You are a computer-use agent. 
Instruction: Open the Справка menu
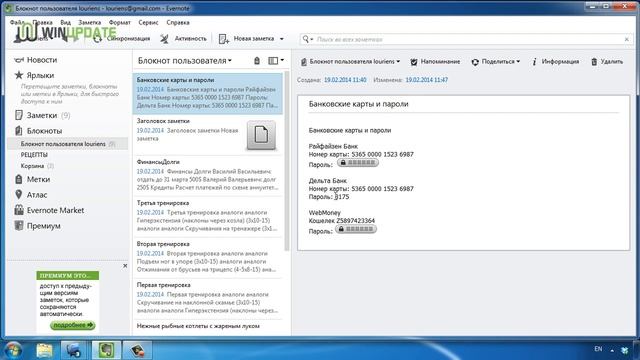click(178, 22)
